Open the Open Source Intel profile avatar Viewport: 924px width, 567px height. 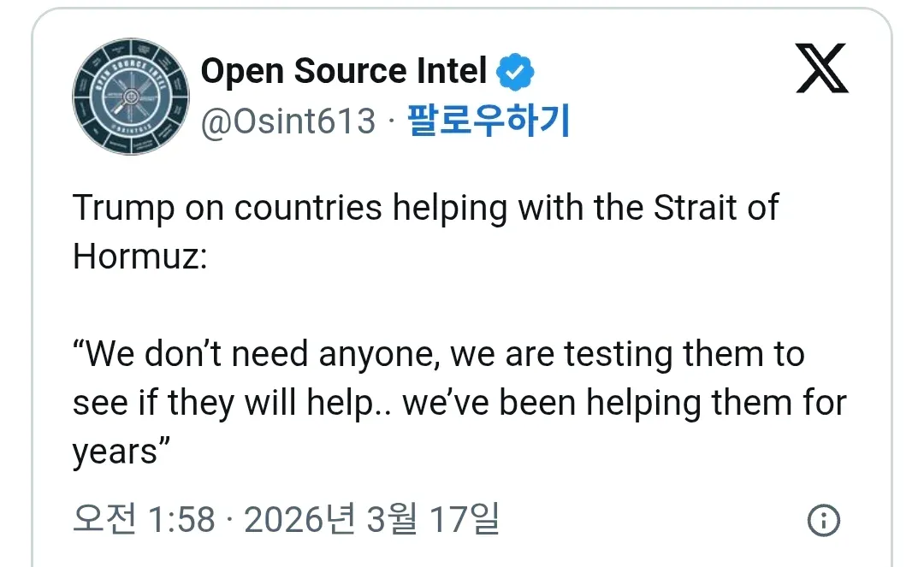[130, 96]
